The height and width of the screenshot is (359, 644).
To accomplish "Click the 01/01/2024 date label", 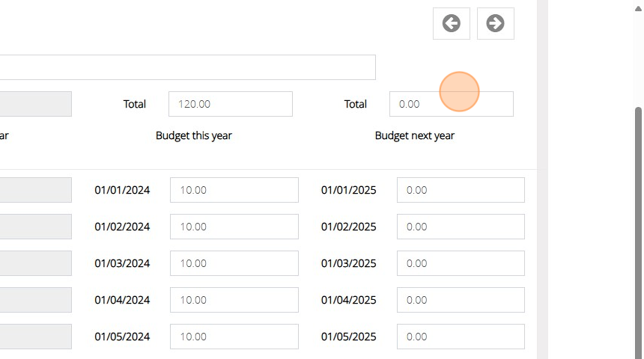I will point(122,190).
